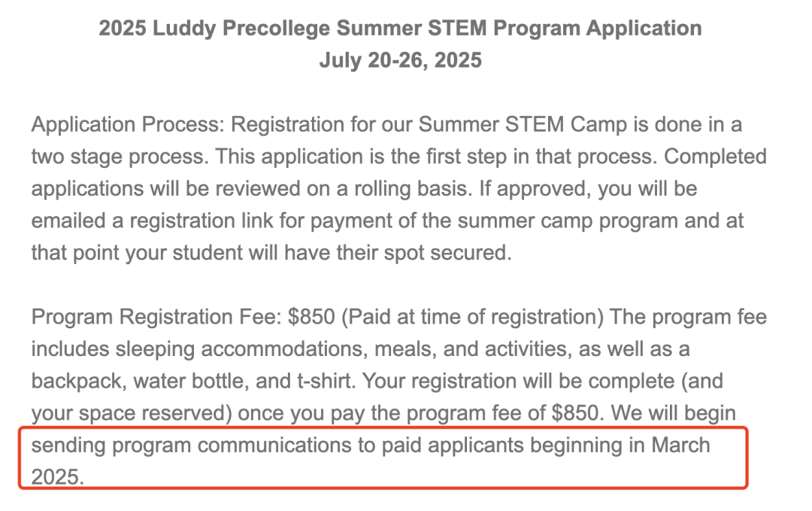Click '(Paid at time of registration)'

click(x=472, y=317)
